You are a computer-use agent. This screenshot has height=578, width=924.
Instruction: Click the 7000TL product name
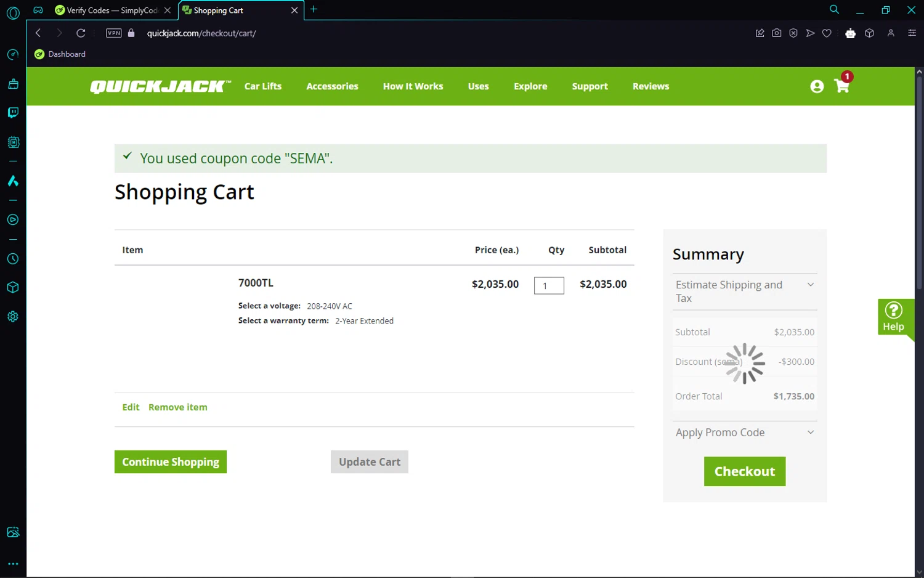256,283
